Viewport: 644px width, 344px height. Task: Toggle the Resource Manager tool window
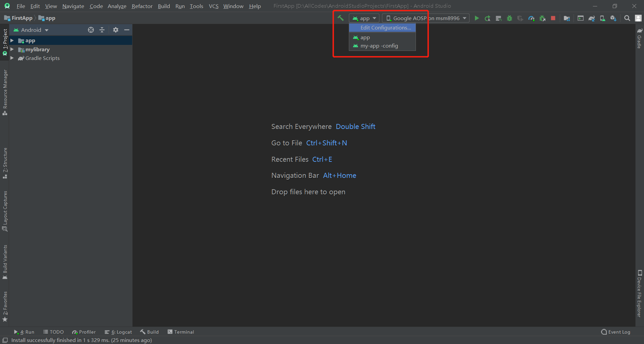[5, 92]
